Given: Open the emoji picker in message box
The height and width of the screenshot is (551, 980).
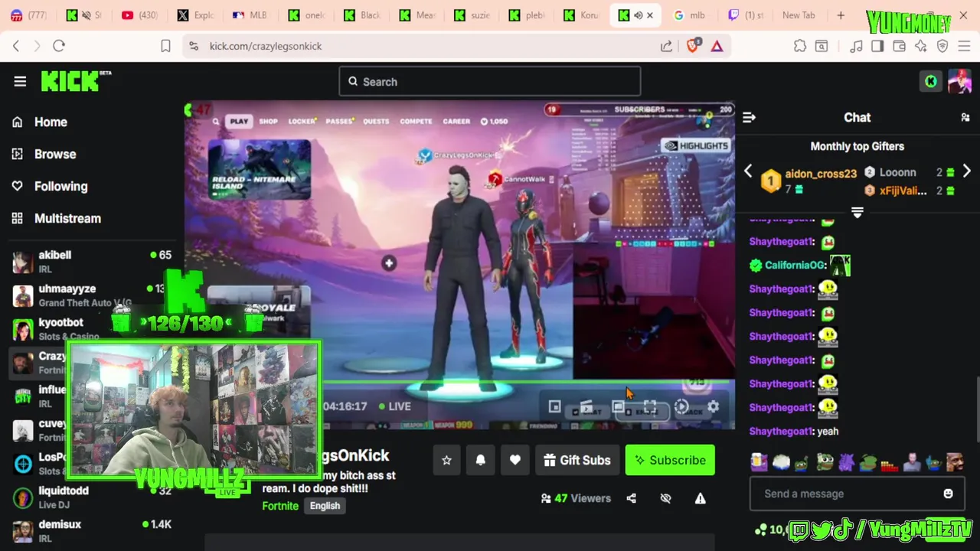Looking at the screenshot, I should tap(948, 494).
